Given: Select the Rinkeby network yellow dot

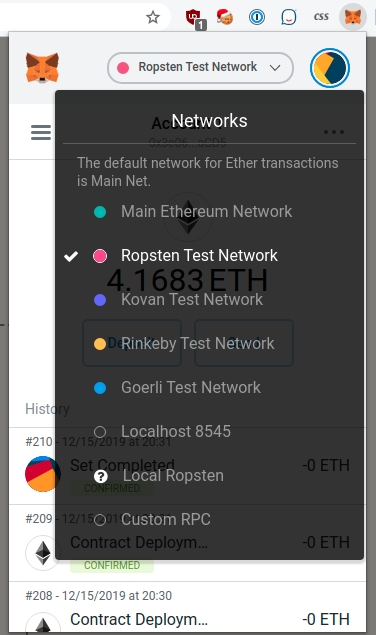Looking at the screenshot, I should pos(100,344).
